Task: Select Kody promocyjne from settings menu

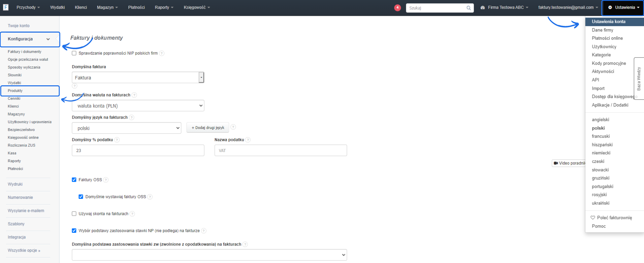Action: pos(609,63)
